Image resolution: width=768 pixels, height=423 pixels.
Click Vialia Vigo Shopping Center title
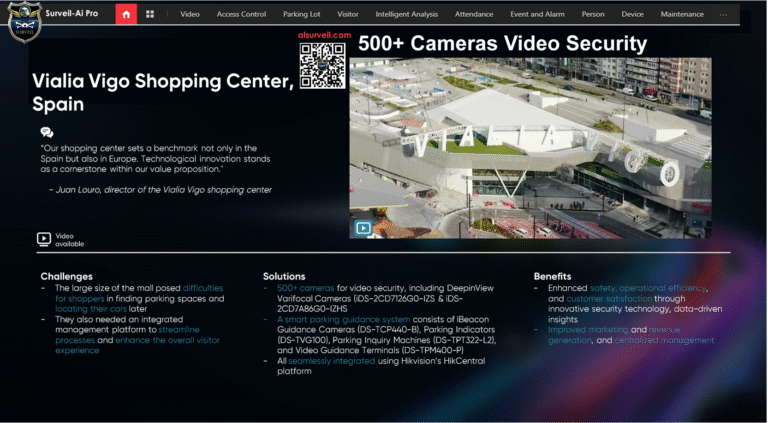(x=163, y=92)
